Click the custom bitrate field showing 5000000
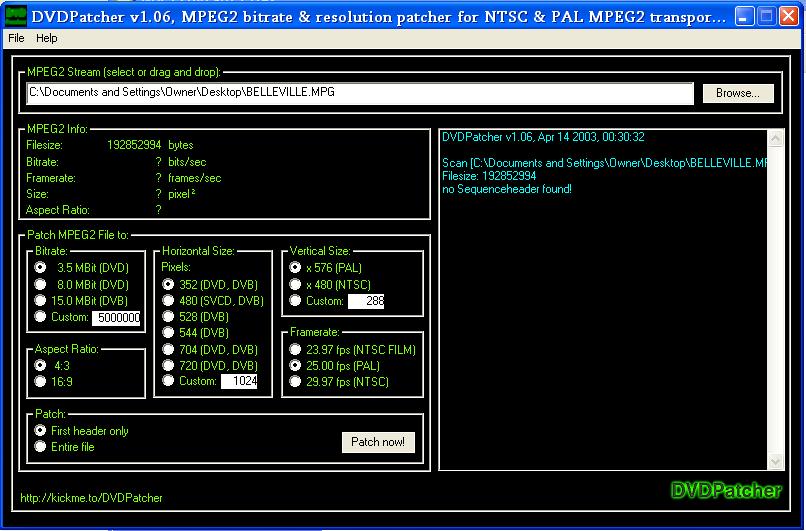 coord(116,318)
